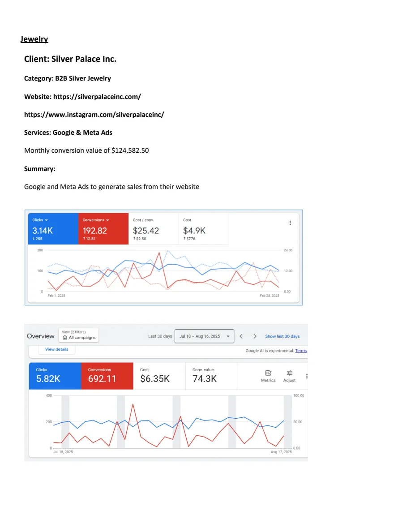Screen dimensions: 411x532
Task: Click the All campaigns home icon
Action: [65, 338]
